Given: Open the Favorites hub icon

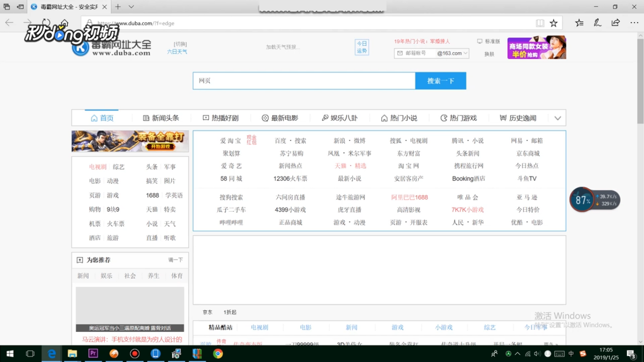Looking at the screenshot, I should (x=579, y=23).
